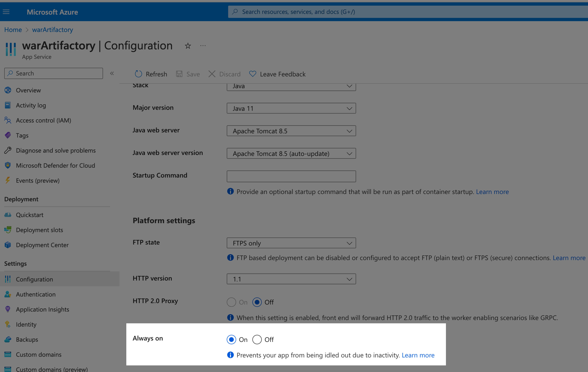Open the FTP state dropdown
Screen dimensions: 588x372
point(291,243)
